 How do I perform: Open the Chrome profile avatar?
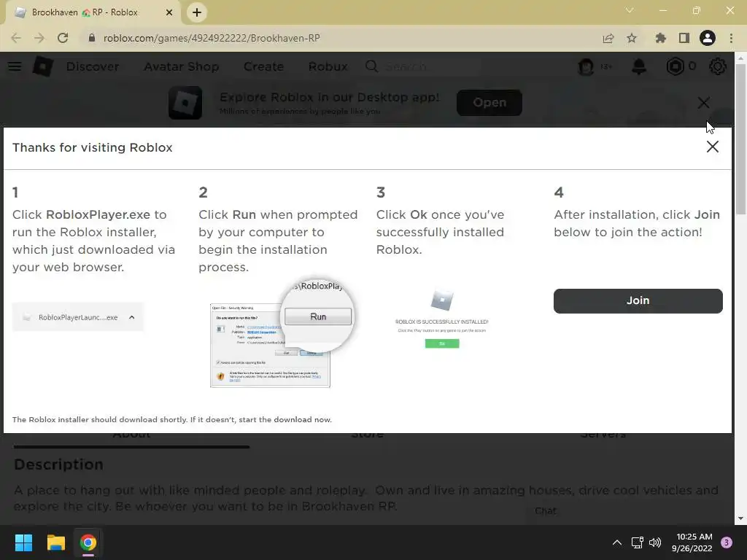pyautogui.click(x=708, y=38)
